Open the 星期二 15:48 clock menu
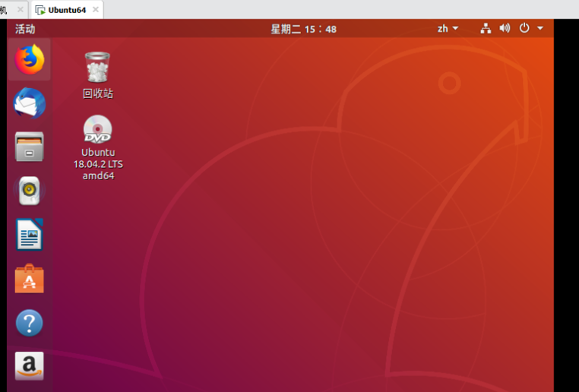 [303, 29]
